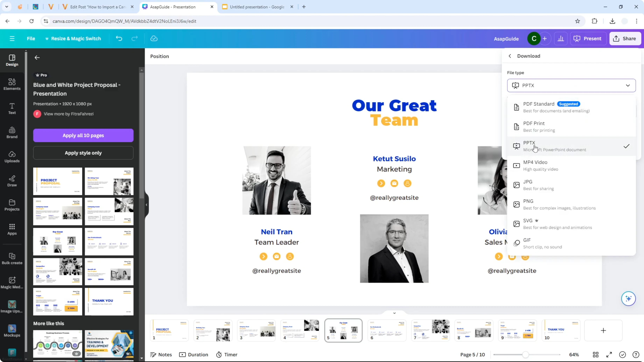Screen dimensions: 644x362
Task: Open the Apps sidebar panel
Action: coord(12,229)
